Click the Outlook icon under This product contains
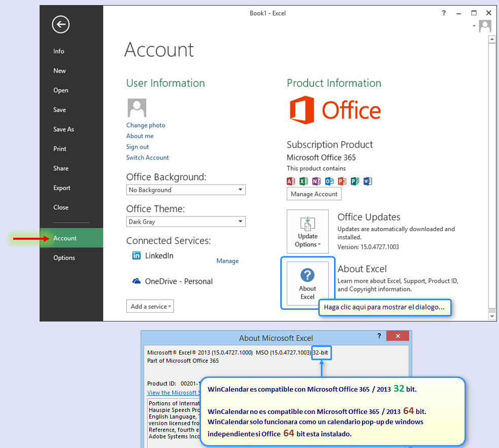 [328, 180]
